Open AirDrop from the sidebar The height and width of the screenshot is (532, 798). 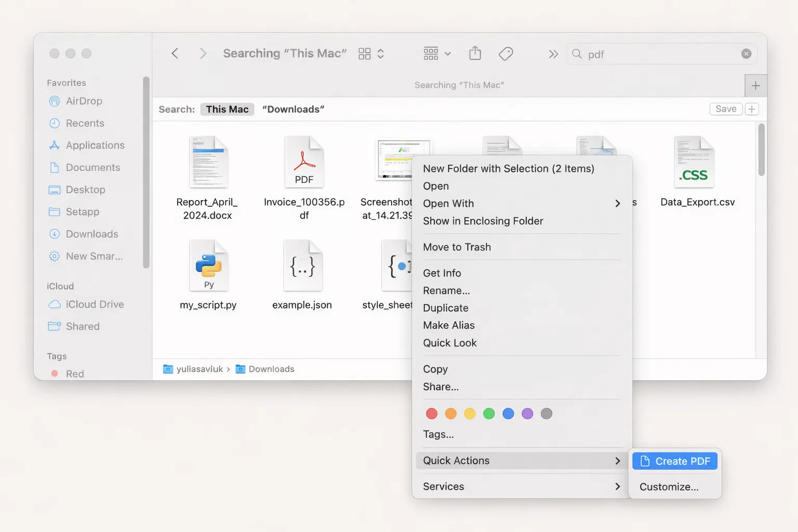point(85,101)
